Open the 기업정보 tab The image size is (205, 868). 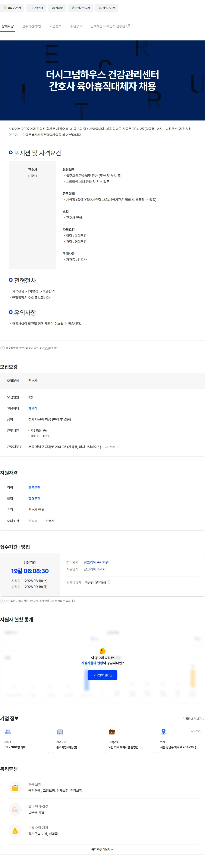pos(56,26)
